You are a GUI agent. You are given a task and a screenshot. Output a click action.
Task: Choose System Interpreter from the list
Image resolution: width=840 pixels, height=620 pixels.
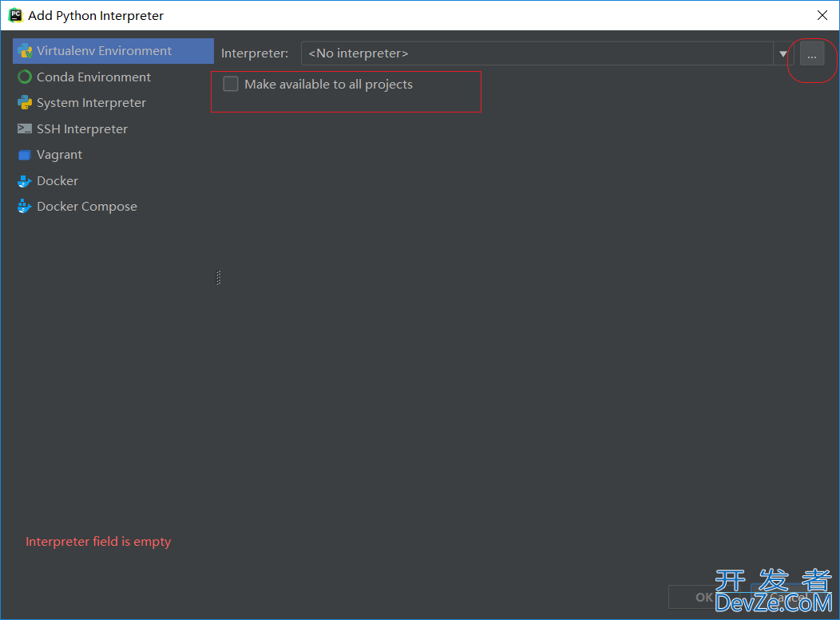tap(113, 103)
